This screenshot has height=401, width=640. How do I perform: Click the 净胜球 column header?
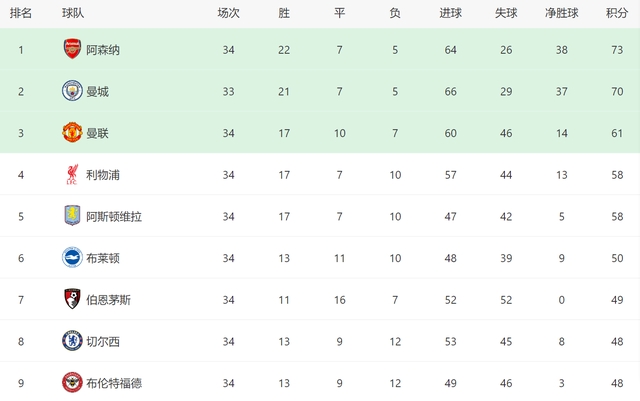[562, 13]
